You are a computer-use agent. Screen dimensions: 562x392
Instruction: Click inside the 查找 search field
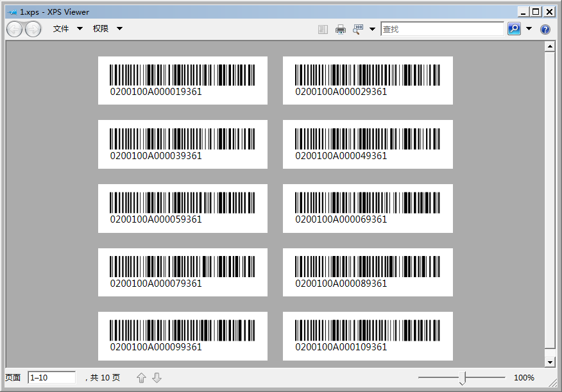pos(442,29)
